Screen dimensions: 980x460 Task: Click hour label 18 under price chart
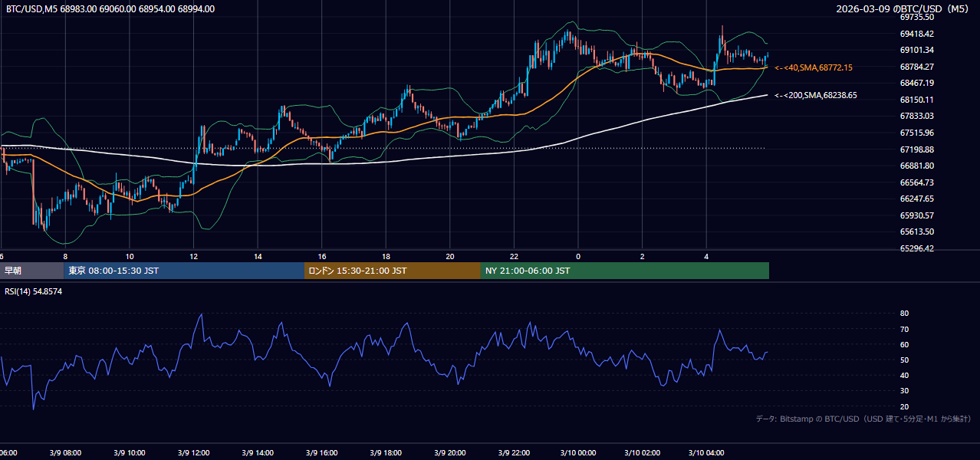386,256
